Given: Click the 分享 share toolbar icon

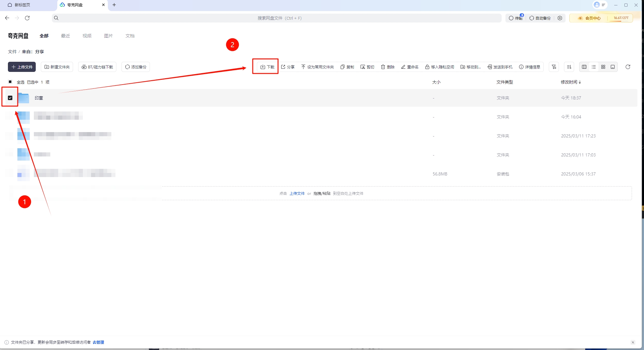Looking at the screenshot, I should [283, 67].
